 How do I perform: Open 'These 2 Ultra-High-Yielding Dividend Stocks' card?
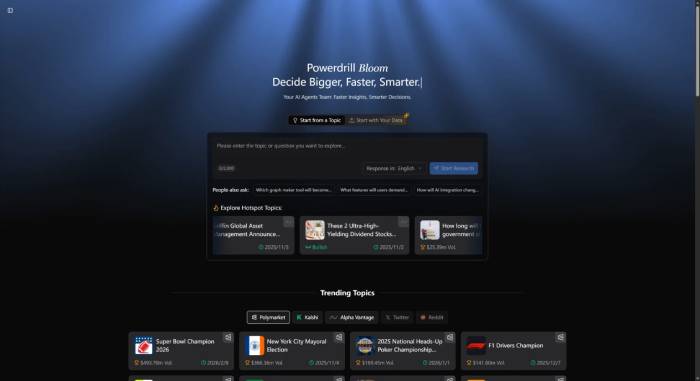point(354,235)
